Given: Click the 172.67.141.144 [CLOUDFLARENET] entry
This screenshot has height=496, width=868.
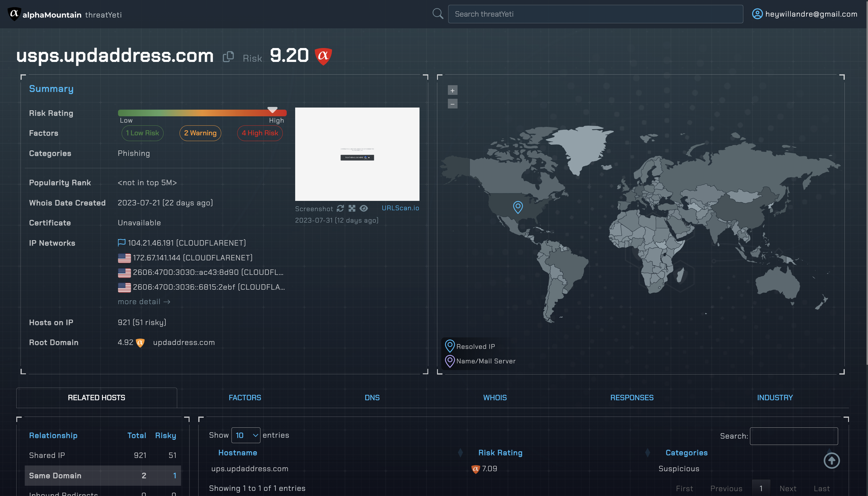Looking at the screenshot, I should (x=193, y=258).
